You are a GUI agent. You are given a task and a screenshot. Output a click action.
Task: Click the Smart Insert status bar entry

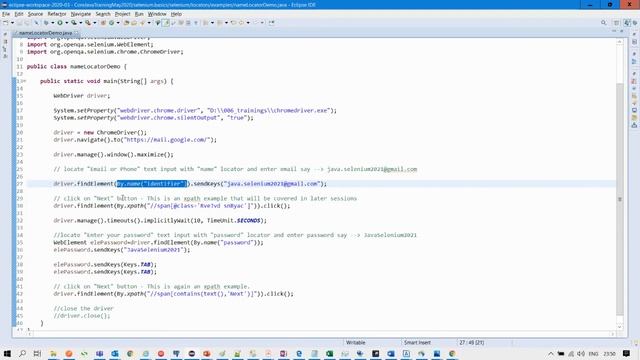(417, 342)
